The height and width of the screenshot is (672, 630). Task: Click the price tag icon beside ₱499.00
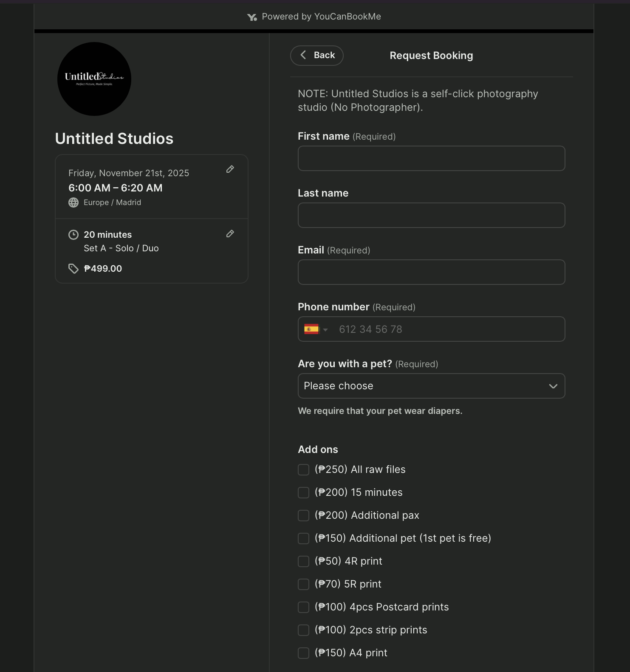73,269
